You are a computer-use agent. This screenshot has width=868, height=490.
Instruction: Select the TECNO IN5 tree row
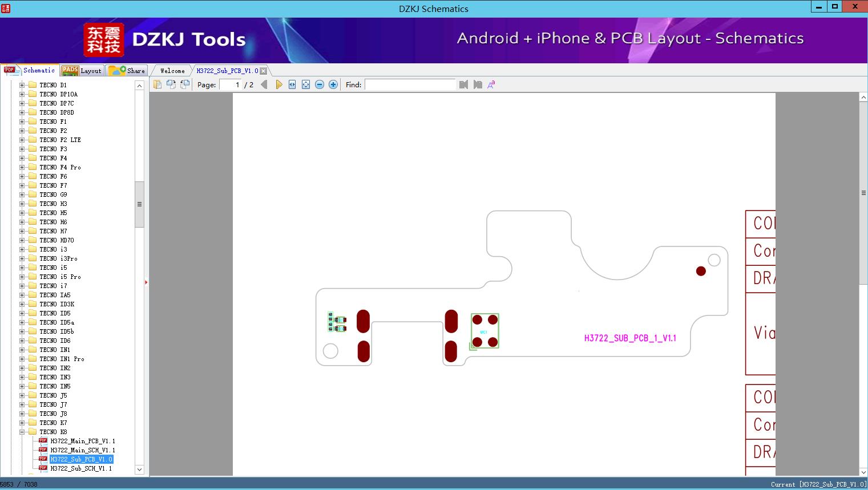pos(55,386)
